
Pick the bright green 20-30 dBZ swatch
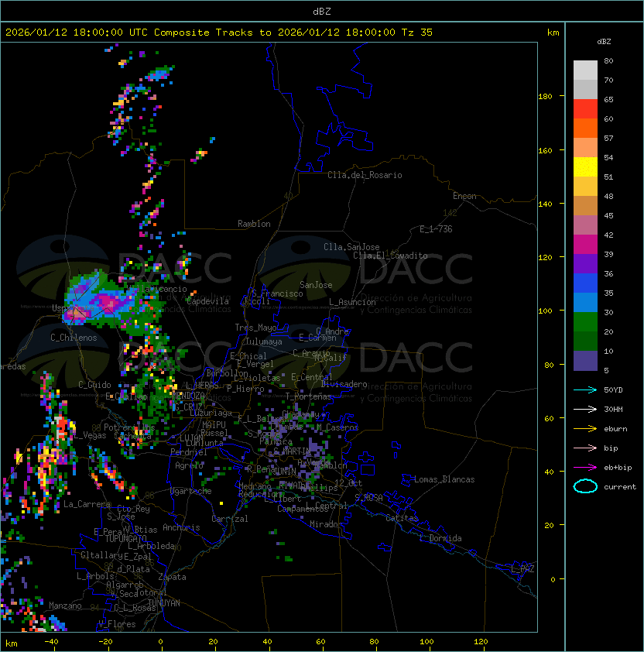pos(585,322)
